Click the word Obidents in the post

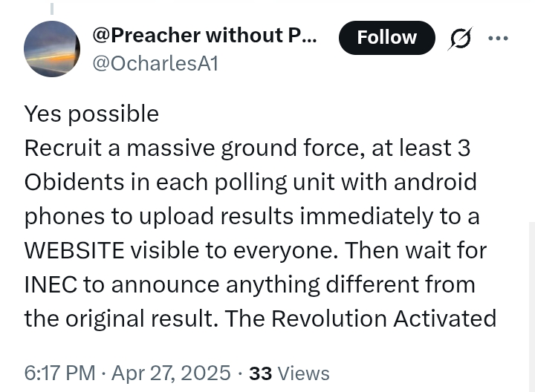point(74,182)
